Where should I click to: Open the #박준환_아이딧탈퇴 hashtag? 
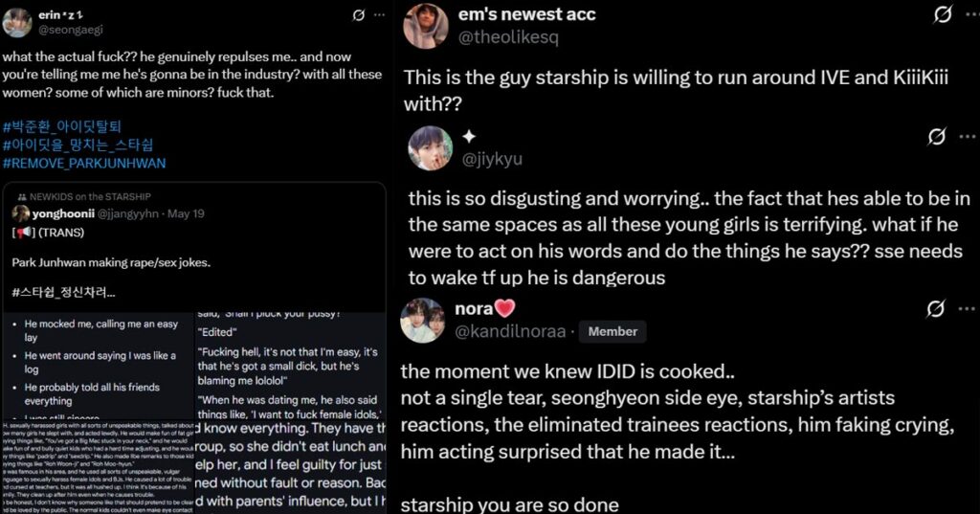click(73, 127)
